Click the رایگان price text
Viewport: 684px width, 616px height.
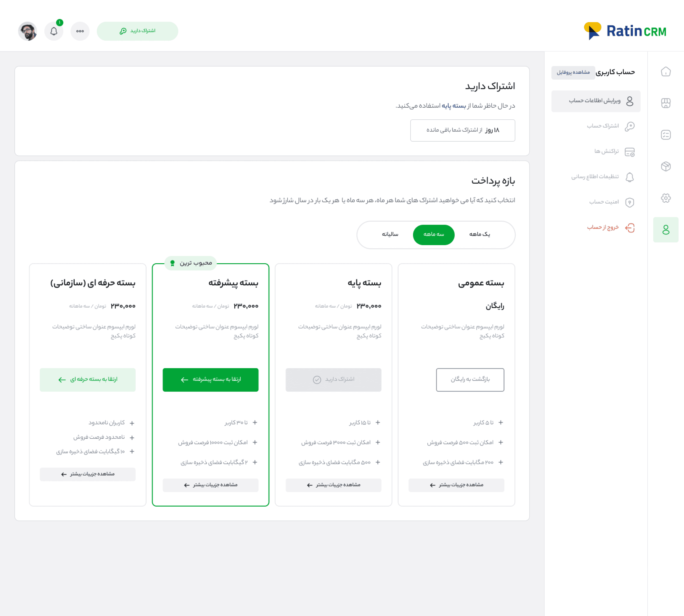495,306
